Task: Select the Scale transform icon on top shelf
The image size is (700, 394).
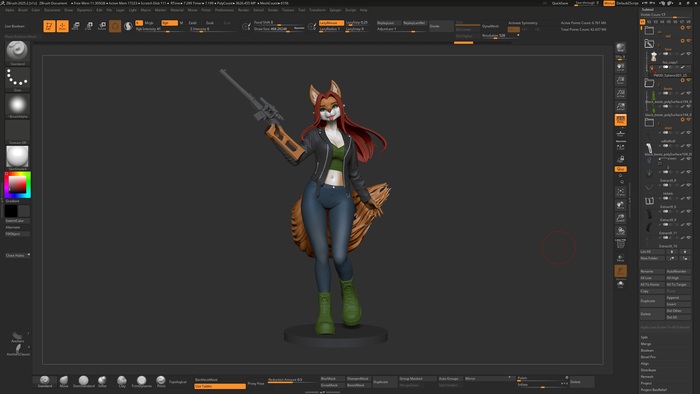Action: click(89, 26)
